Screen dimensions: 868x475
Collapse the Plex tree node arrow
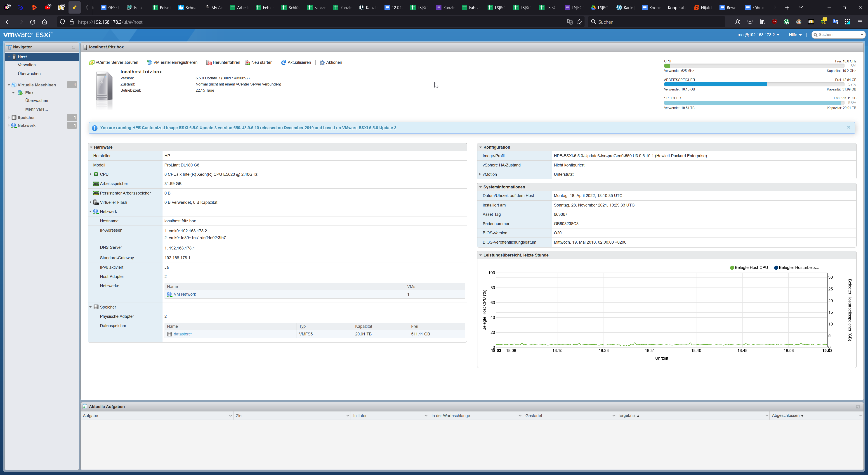click(x=14, y=93)
